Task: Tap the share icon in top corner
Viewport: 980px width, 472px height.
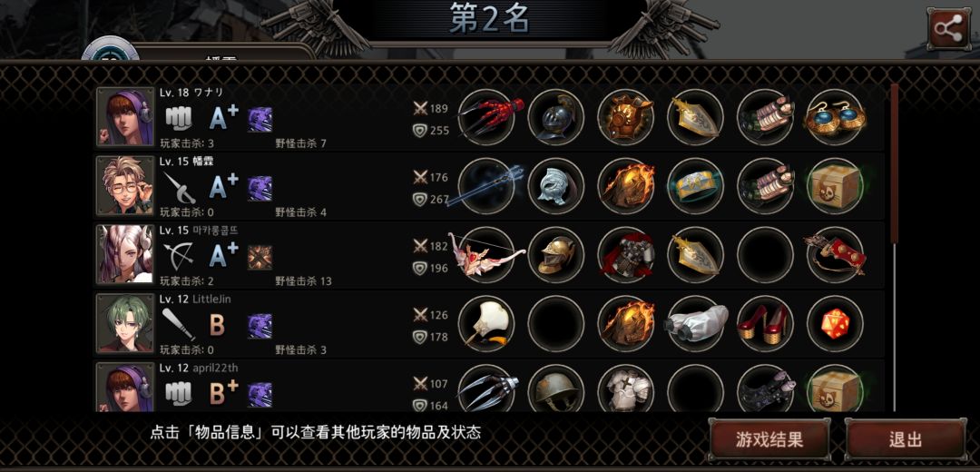Action: click(948, 29)
